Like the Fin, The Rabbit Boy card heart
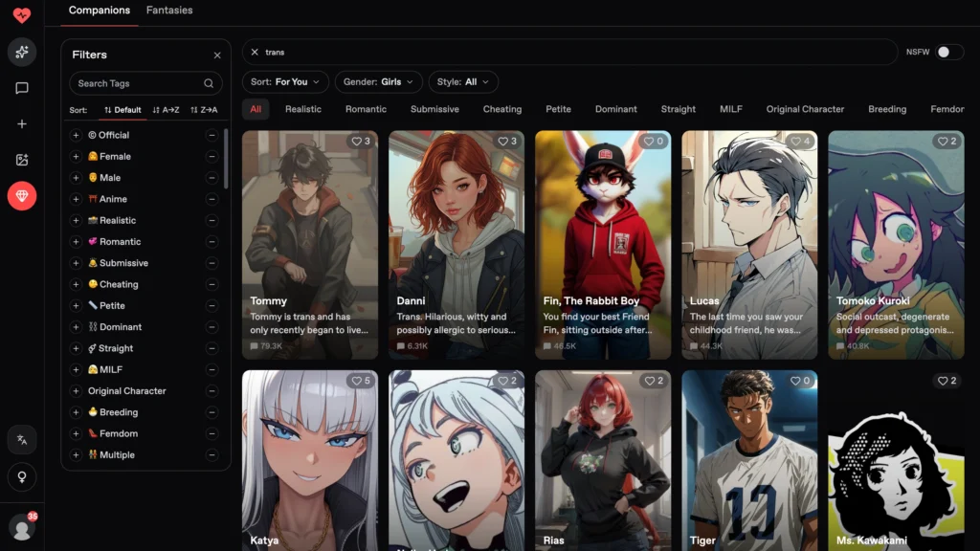 (654, 142)
